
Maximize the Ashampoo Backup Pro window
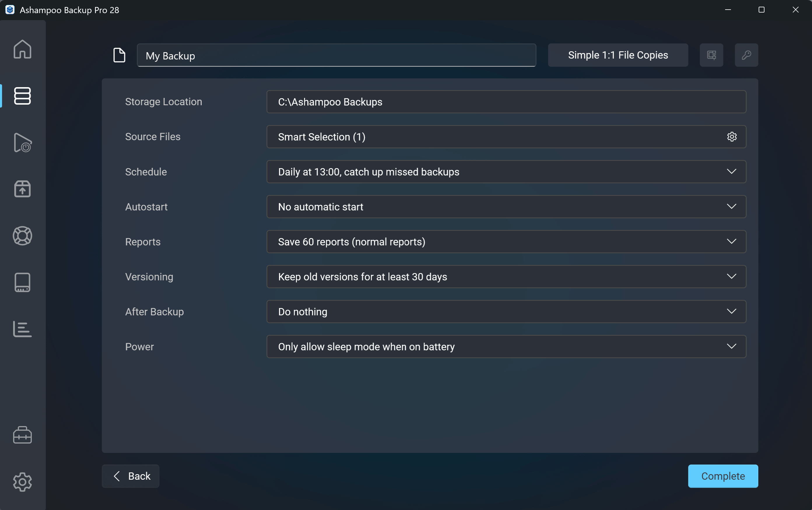762,10
